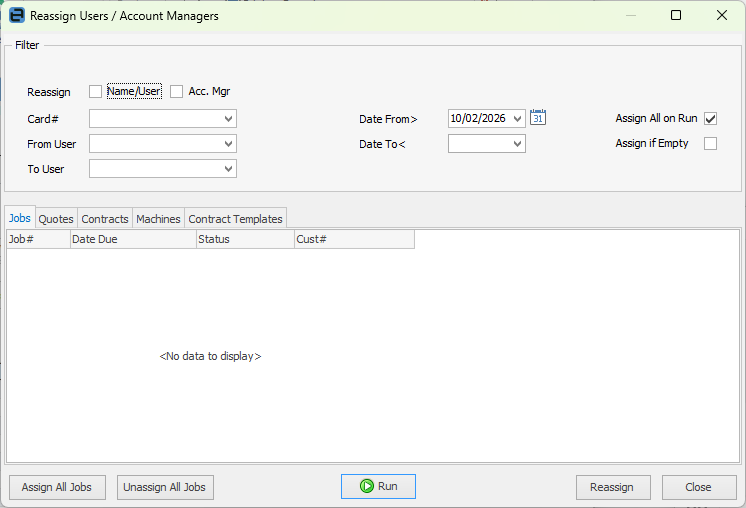
Task: Switch to the Quotes tab
Action: pos(56,219)
